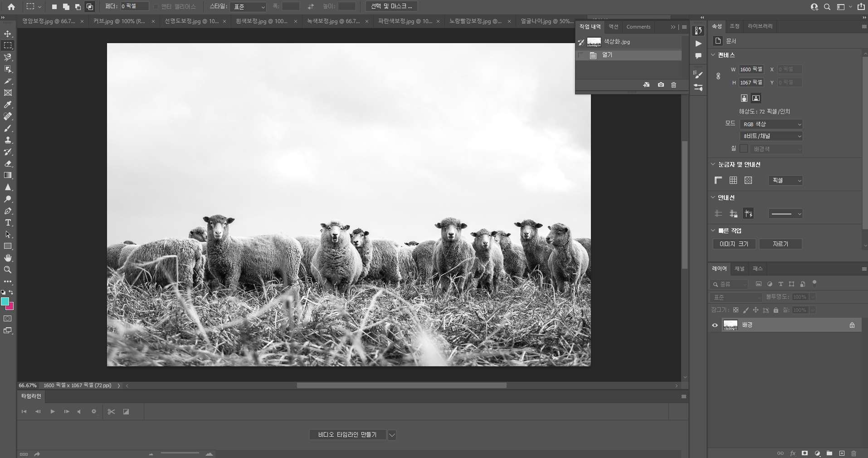This screenshot has width=868, height=458.
Task: Open dropdown arrow beside 비디오 타임라인 만들기
Action: point(392,435)
